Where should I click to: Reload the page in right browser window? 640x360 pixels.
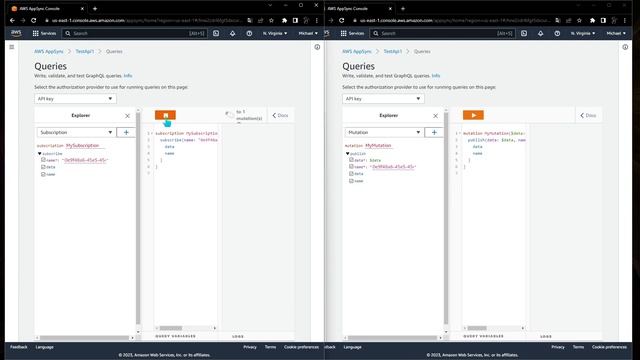pos(342,20)
